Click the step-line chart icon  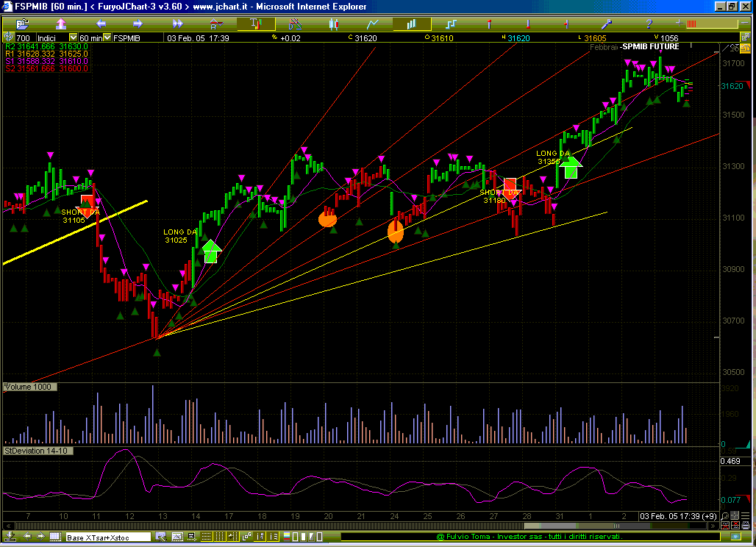(x=451, y=24)
